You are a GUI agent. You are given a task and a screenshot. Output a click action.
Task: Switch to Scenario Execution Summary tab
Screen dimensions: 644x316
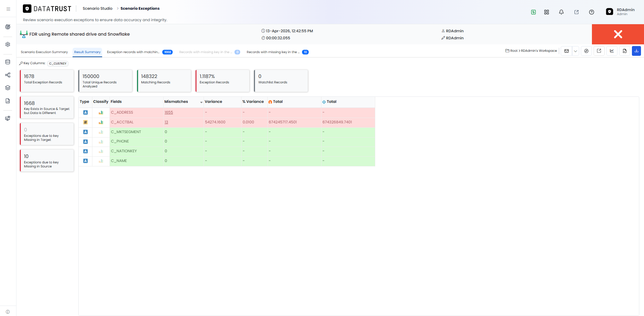coord(44,52)
